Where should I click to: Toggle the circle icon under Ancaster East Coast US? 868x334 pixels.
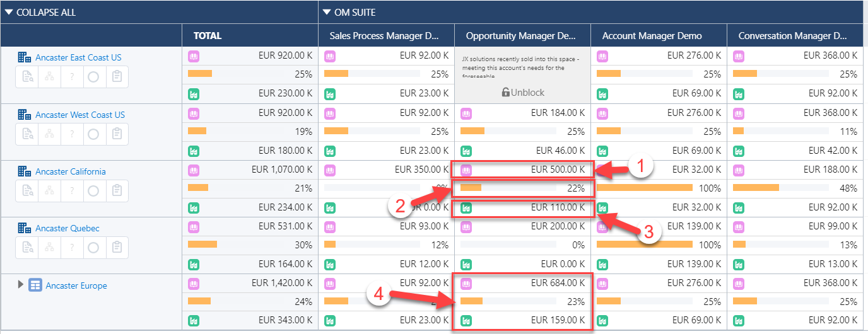[x=94, y=77]
